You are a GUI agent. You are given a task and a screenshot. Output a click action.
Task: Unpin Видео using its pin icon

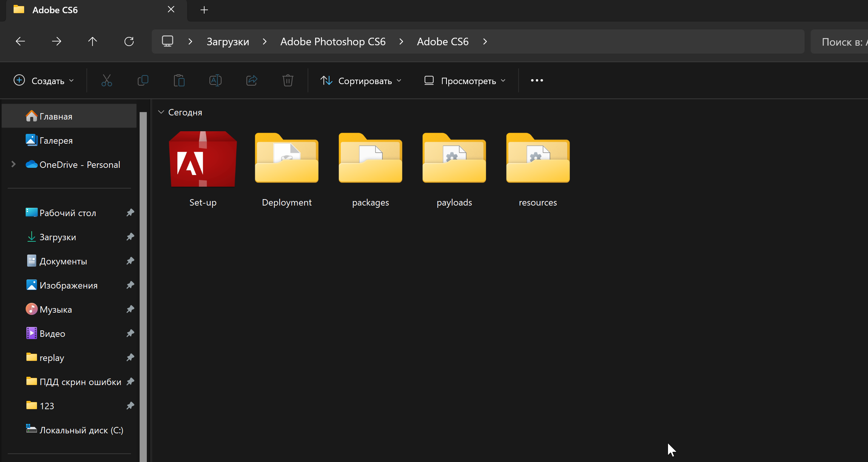(x=130, y=333)
